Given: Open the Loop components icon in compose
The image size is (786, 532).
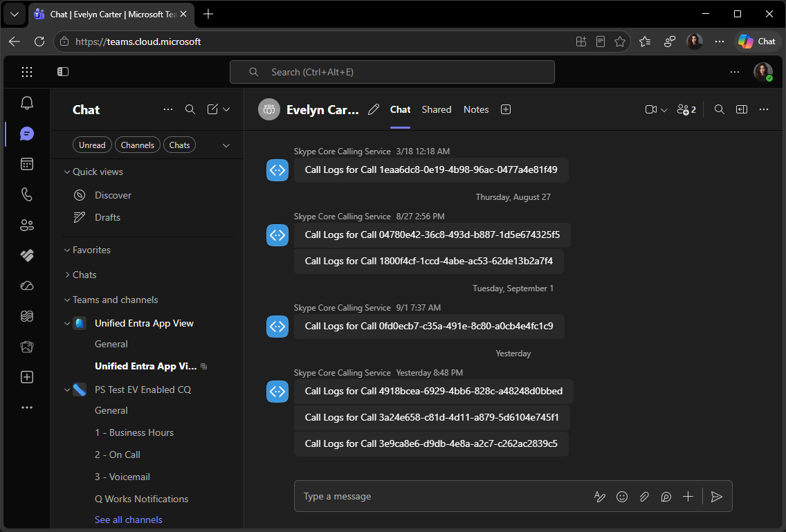Looking at the screenshot, I should point(666,497).
